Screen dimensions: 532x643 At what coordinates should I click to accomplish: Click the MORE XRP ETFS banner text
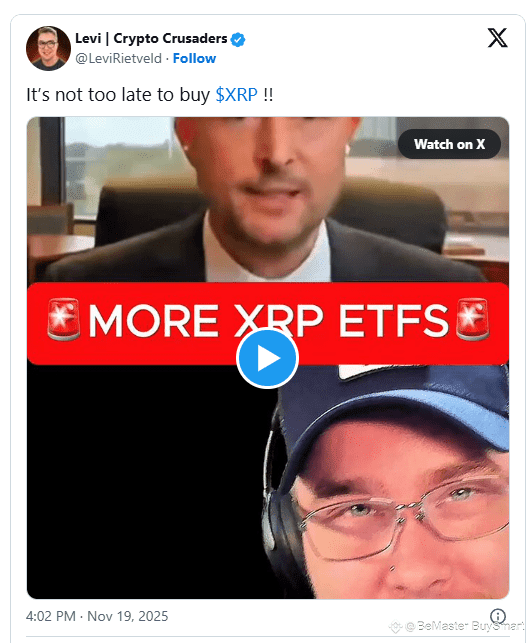click(268, 320)
